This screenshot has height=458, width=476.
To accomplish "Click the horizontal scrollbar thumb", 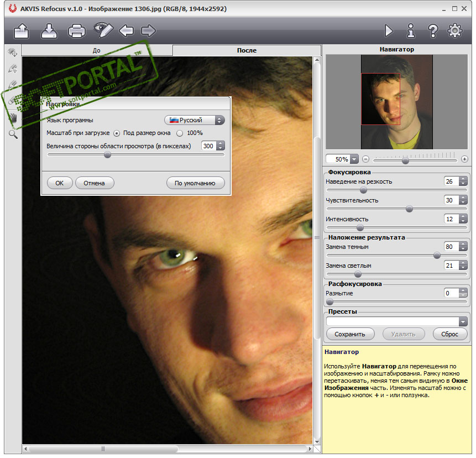I will pyautogui.click(x=103, y=449).
